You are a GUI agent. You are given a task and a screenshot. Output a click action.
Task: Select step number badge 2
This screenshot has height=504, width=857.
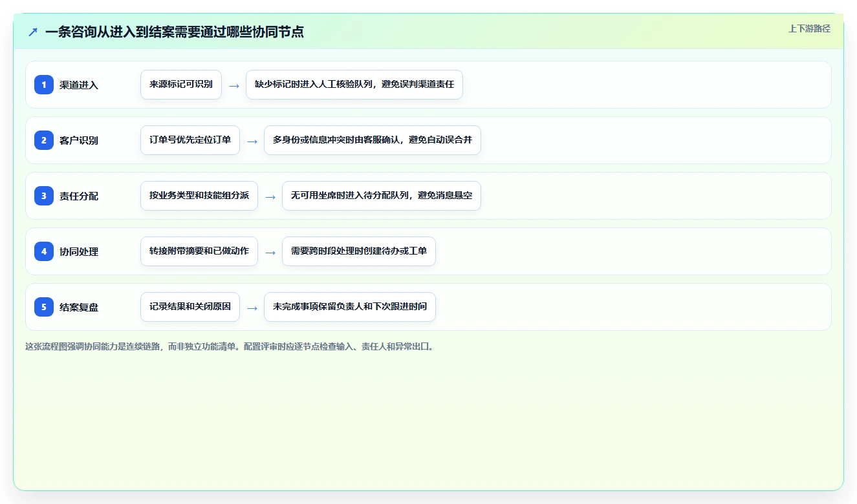pos(44,140)
